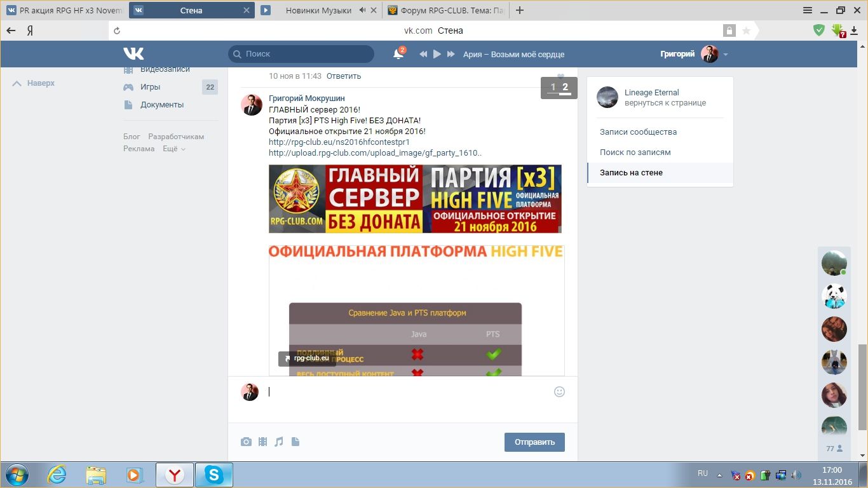The width and height of the screenshot is (868, 488).
Task: Select comments page 2
Action: pyautogui.click(x=565, y=87)
